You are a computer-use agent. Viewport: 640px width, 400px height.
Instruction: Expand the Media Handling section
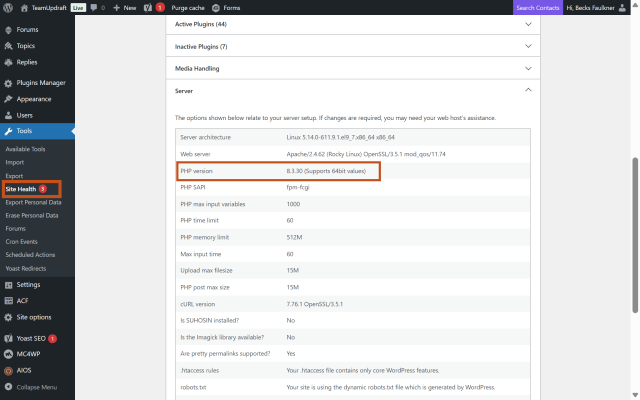353,68
